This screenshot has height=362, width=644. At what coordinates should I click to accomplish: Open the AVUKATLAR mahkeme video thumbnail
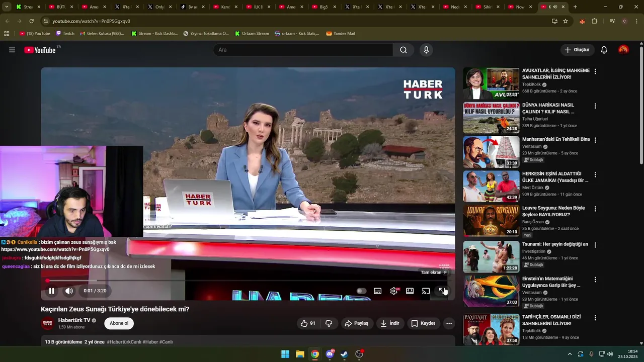coord(491,83)
